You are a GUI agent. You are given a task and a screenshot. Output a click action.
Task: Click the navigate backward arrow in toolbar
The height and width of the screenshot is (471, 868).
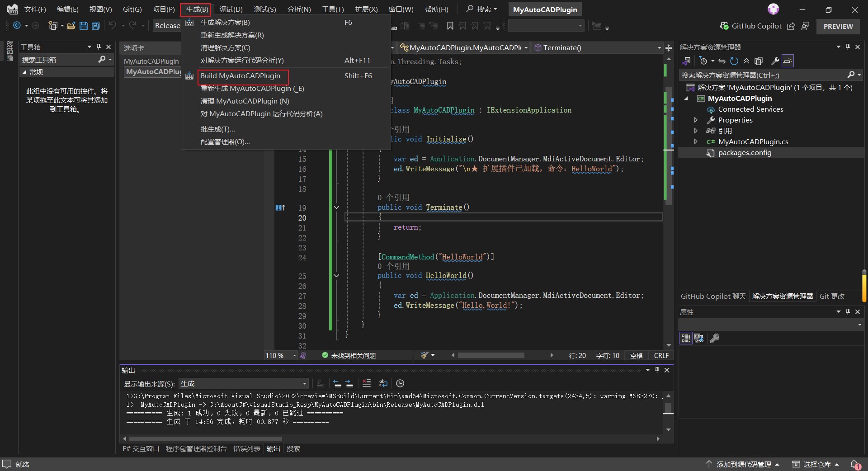pos(17,26)
